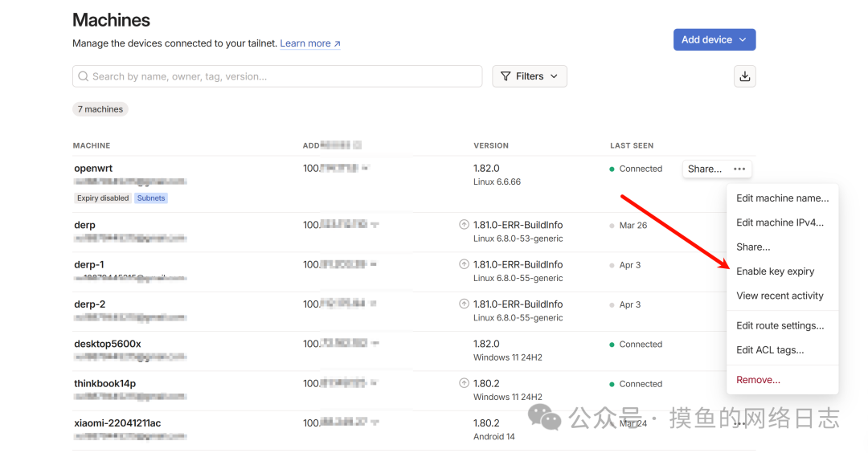Click the funnel icon on Filters
The width and height of the screenshot is (868, 453).
click(x=506, y=76)
